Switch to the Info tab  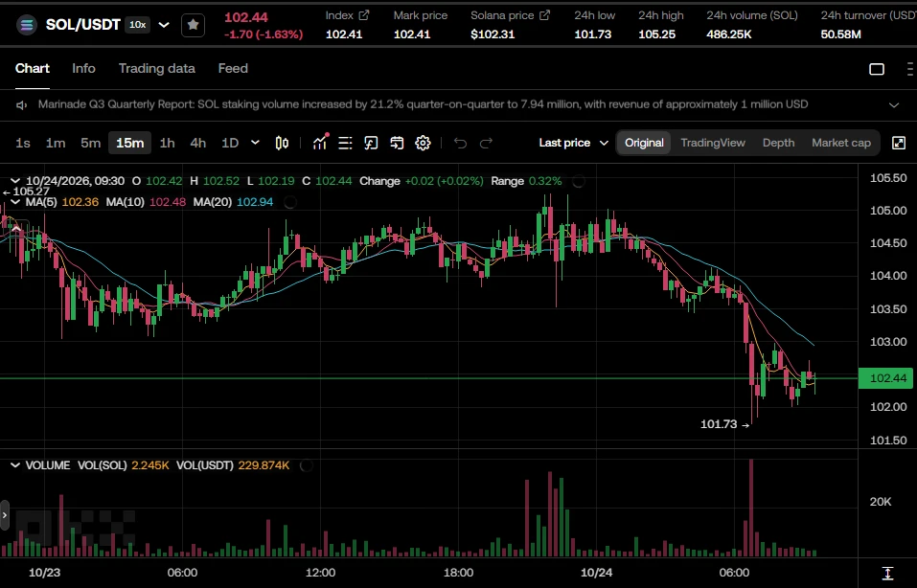pos(83,68)
